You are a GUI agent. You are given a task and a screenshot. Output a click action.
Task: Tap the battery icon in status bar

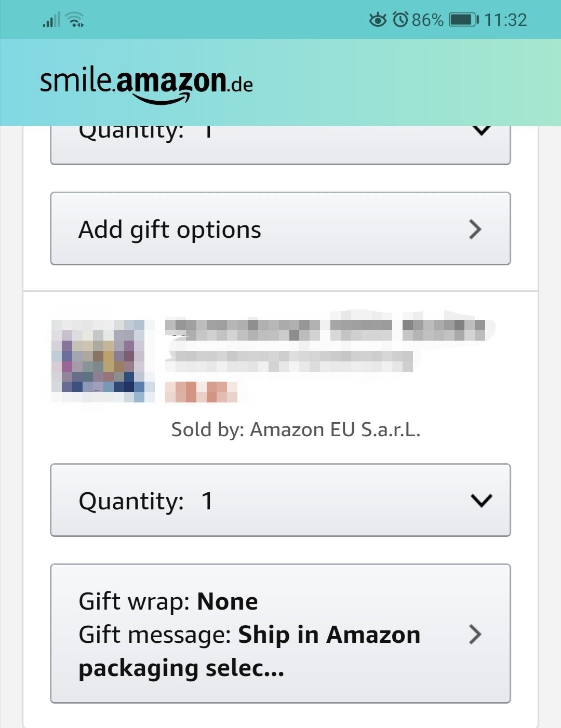[463, 20]
